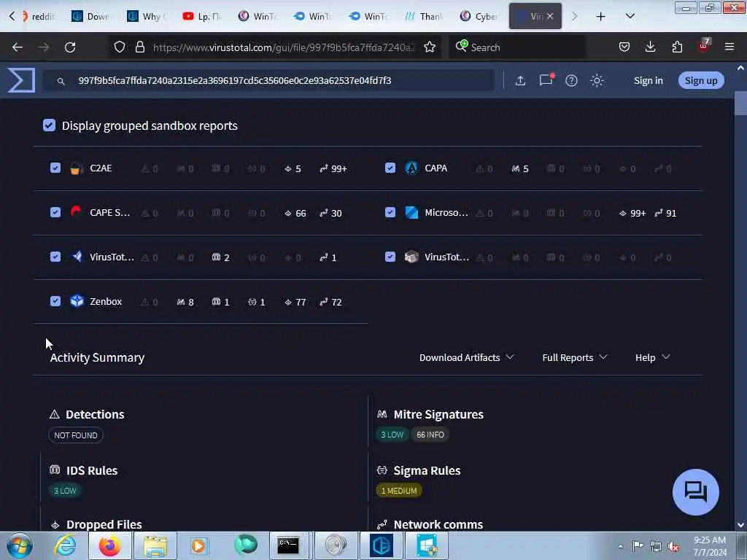747x560 pixels.
Task: Click the Microsoft Sysinternals logo
Action: tap(411, 212)
